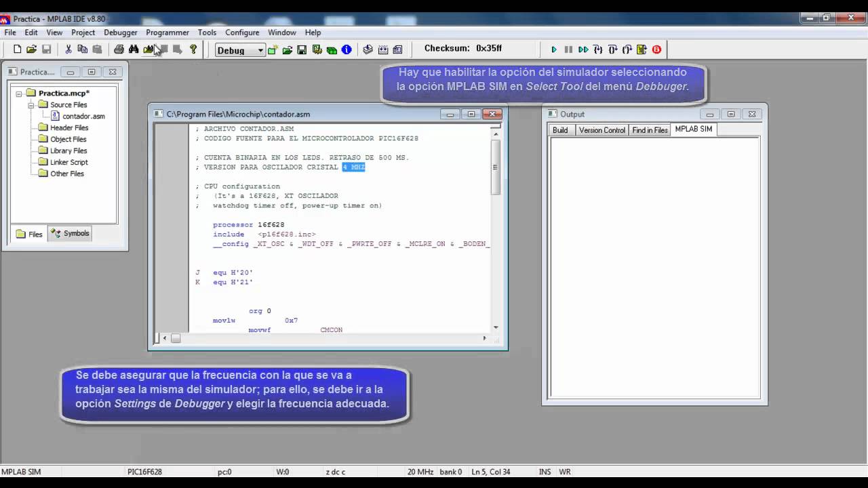Open the Edit menu
868x488 pixels.
(x=31, y=33)
